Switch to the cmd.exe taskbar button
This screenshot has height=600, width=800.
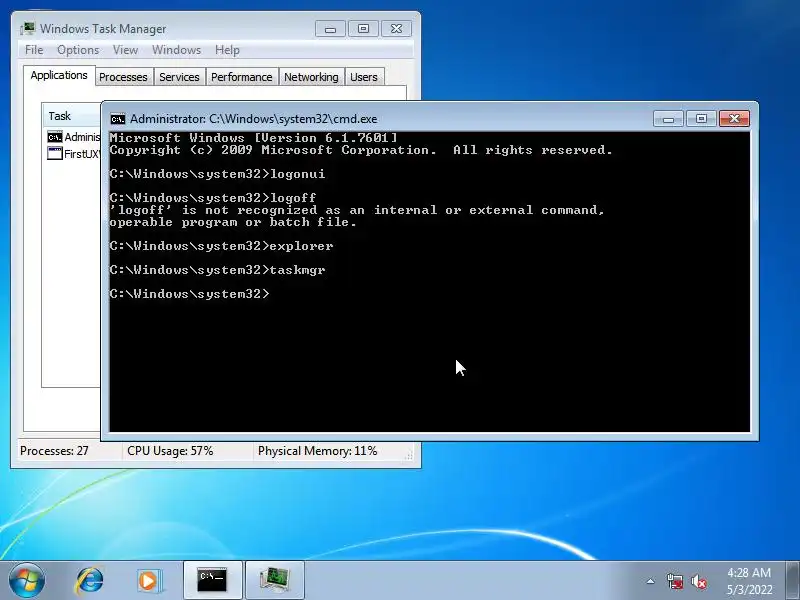point(213,580)
